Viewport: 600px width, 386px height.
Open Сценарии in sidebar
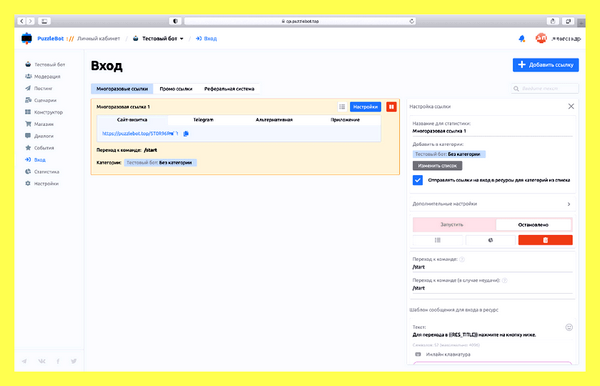pyautogui.click(x=41, y=100)
